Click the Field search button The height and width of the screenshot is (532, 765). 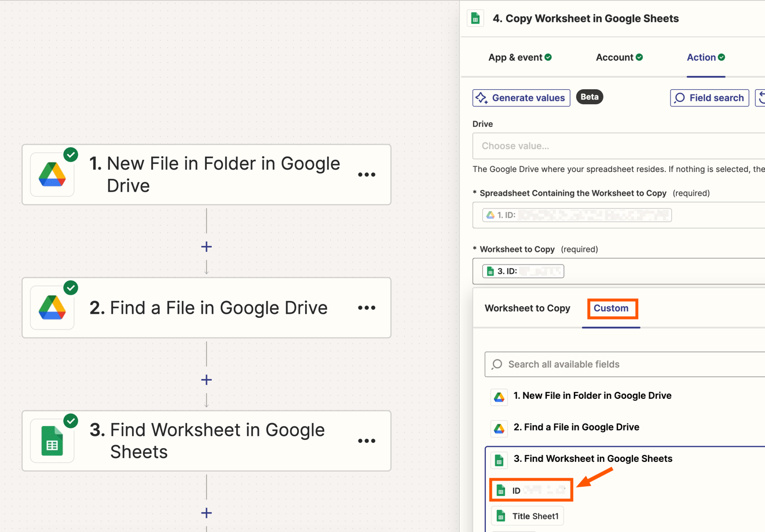[x=709, y=98]
